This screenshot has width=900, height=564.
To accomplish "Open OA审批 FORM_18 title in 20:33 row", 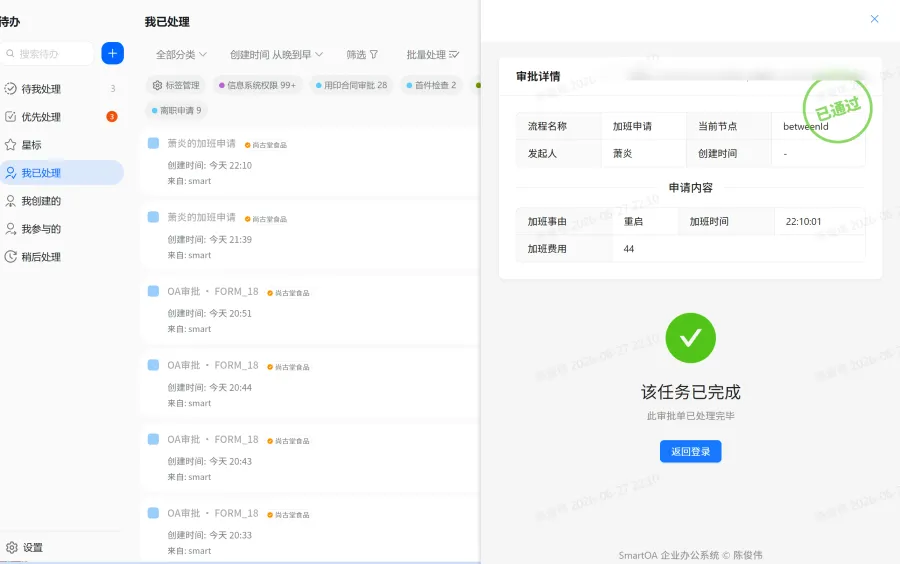I will point(213,514).
